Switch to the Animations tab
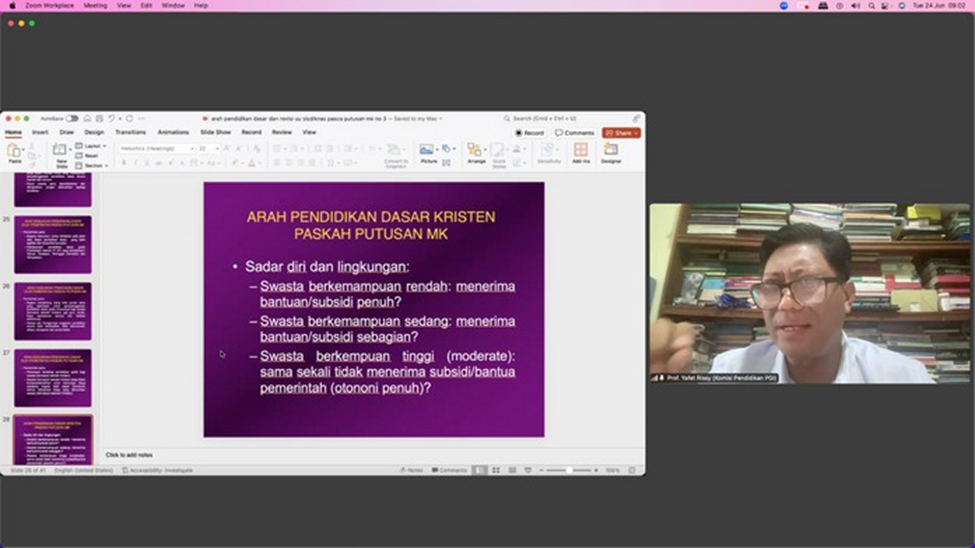The height and width of the screenshot is (548, 975). 173,132
